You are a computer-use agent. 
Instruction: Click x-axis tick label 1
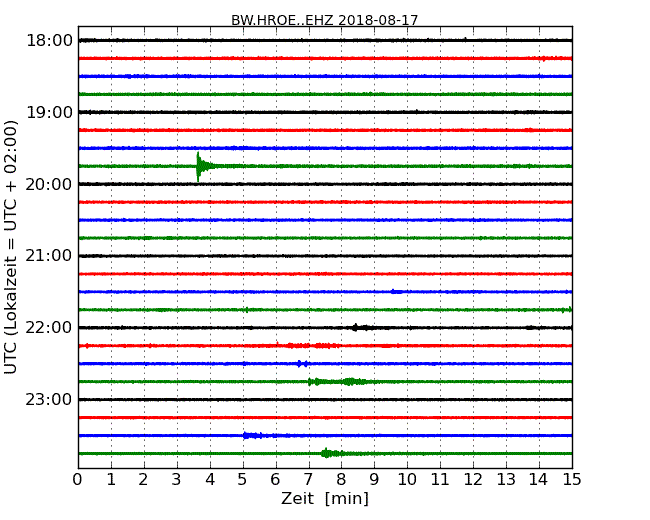[x=111, y=480]
